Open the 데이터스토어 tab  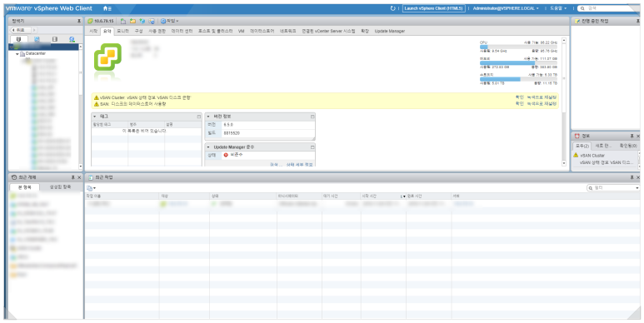262,31
